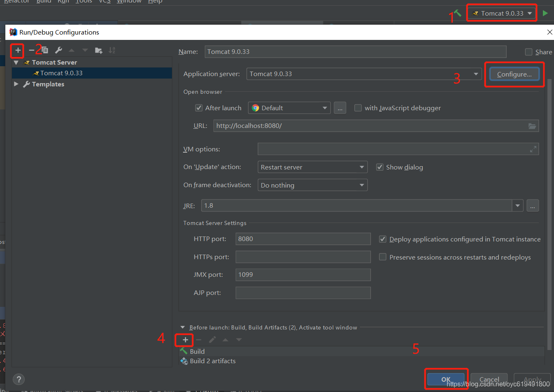Viewport: 554px width, 392px height.
Task: Click the Build hammer icon in main toolbar
Action: point(457,13)
